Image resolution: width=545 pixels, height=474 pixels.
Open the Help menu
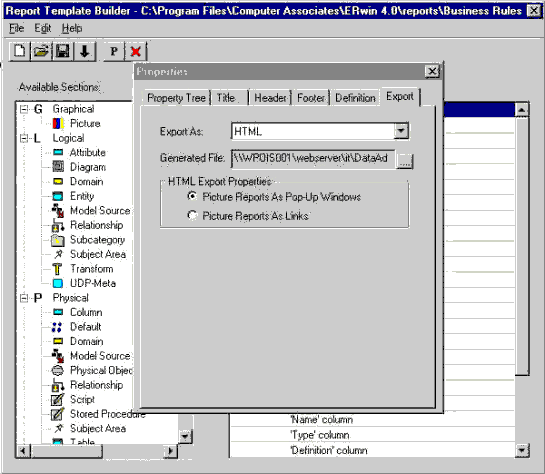(72, 28)
